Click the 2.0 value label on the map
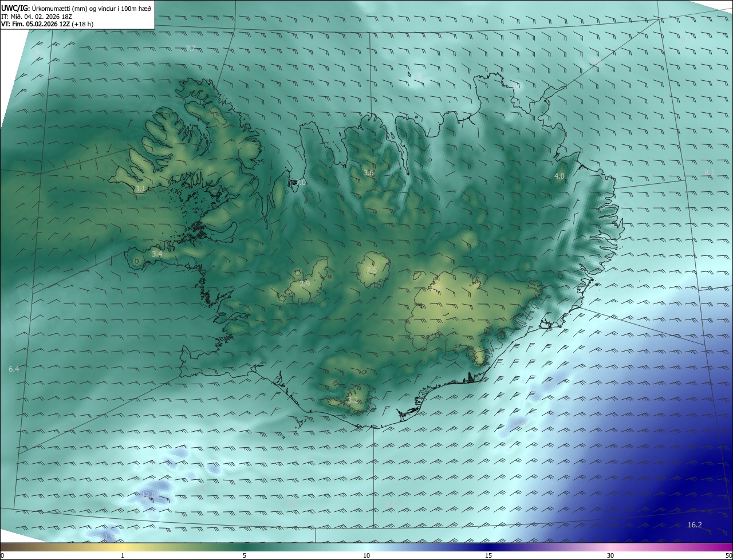This screenshot has height=560, width=733. pos(301,183)
